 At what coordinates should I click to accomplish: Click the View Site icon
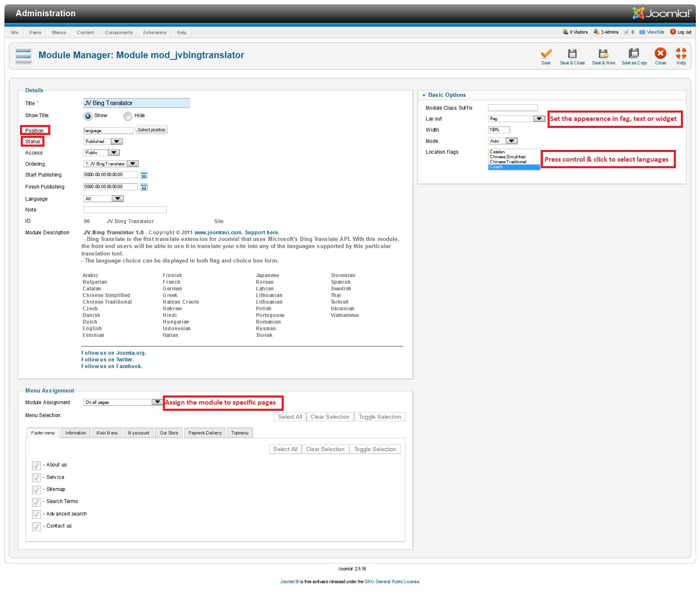(642, 32)
